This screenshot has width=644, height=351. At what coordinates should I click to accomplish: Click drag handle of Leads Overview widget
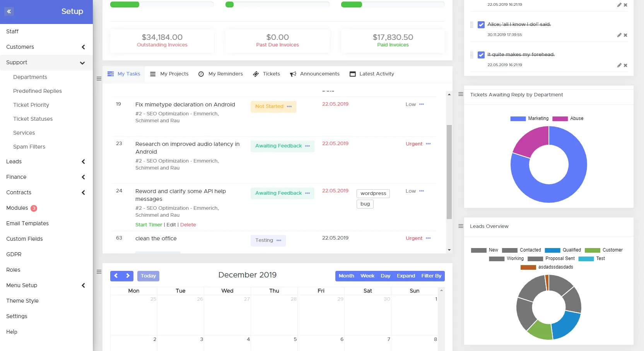click(461, 226)
